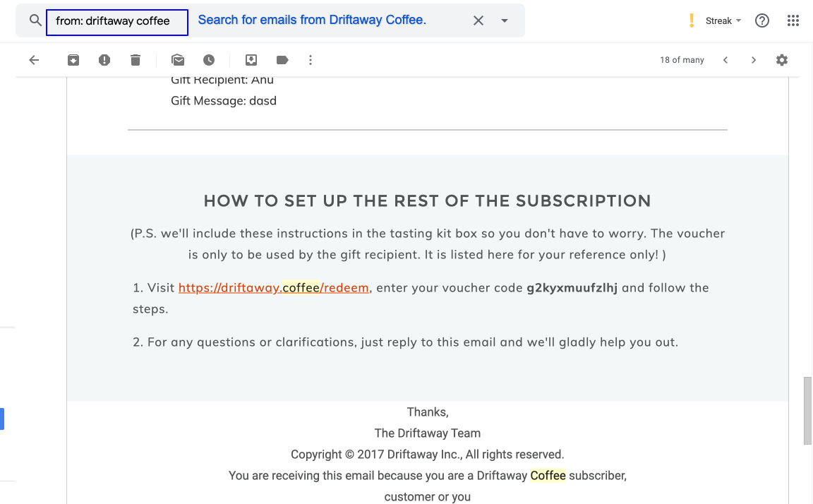Screen dimensions: 813x504
Task: Click the 'Gift Message: dasd' line
Action: coord(224,101)
